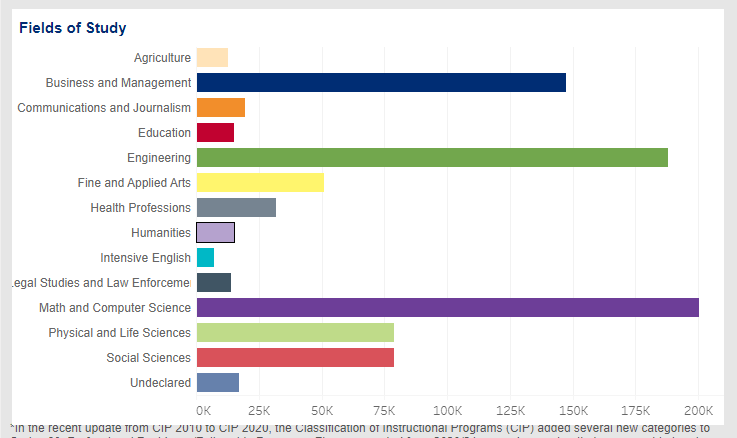This screenshot has height=438, width=737.
Task: Click the Education label
Action: coord(164,133)
